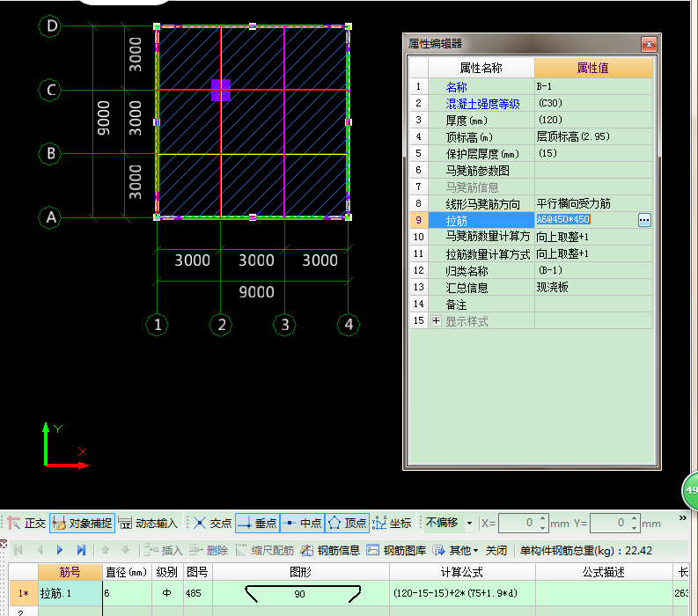The width and height of the screenshot is (698, 616).
Task: Click green circular 49 badge
Action: coord(690,490)
